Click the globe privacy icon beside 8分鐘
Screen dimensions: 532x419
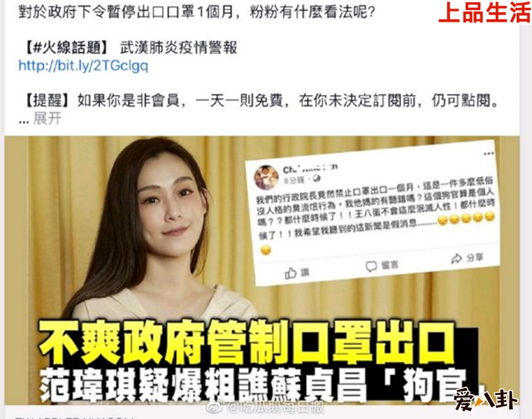[x=316, y=178]
